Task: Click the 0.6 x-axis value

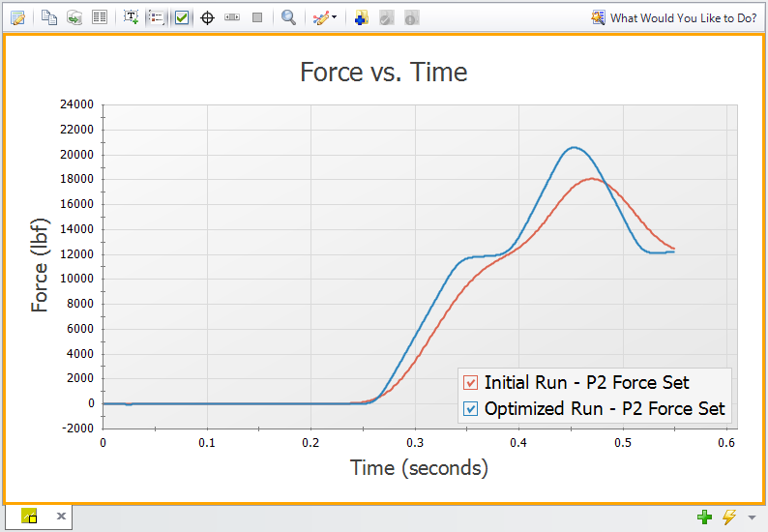Action: 726,443
